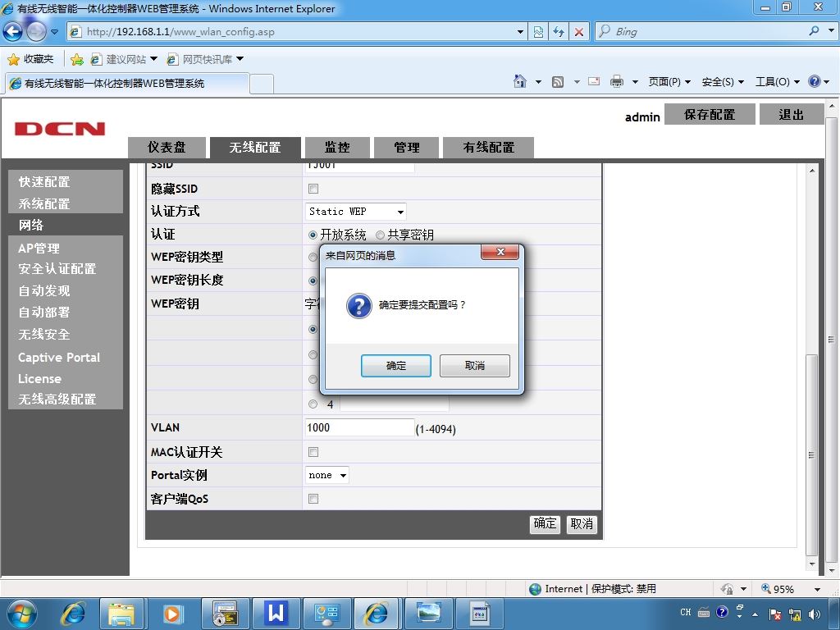
Task: Click the 退出 logout button
Action: [x=792, y=115]
